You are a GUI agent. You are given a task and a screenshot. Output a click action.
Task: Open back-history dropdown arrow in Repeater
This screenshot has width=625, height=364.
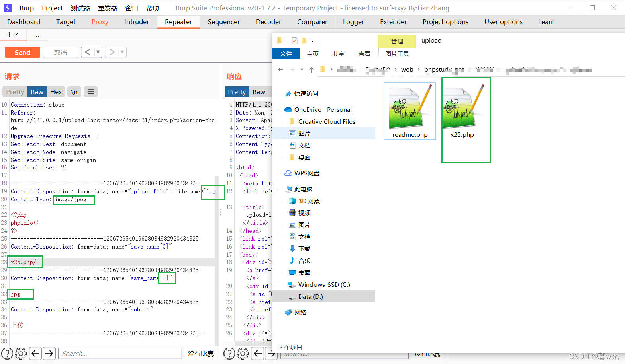98,52
